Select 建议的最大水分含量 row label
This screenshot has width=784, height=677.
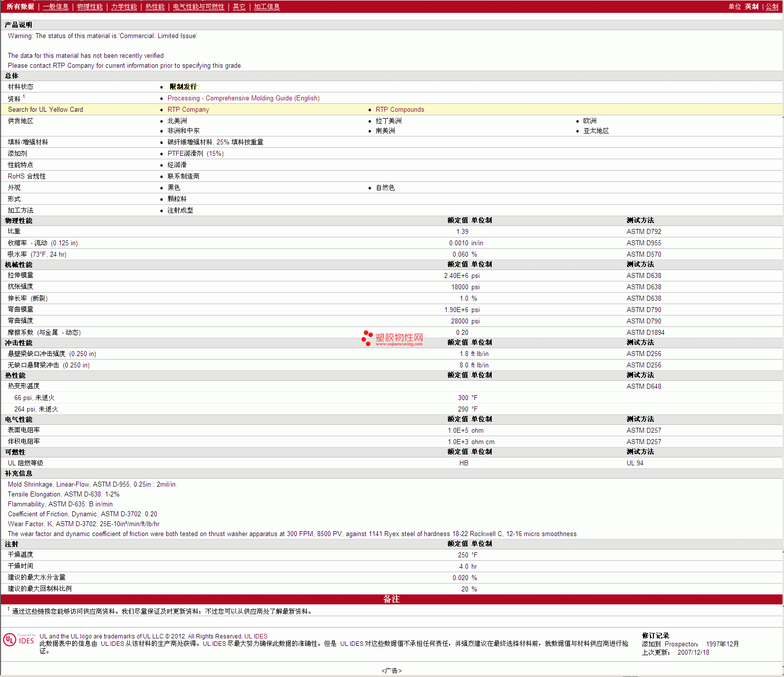pos(37,578)
